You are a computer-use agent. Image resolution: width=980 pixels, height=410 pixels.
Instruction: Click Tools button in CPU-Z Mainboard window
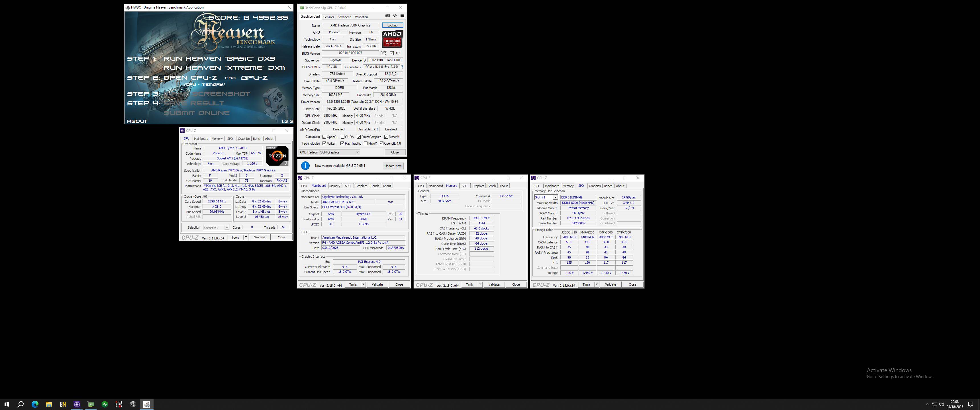(353, 284)
